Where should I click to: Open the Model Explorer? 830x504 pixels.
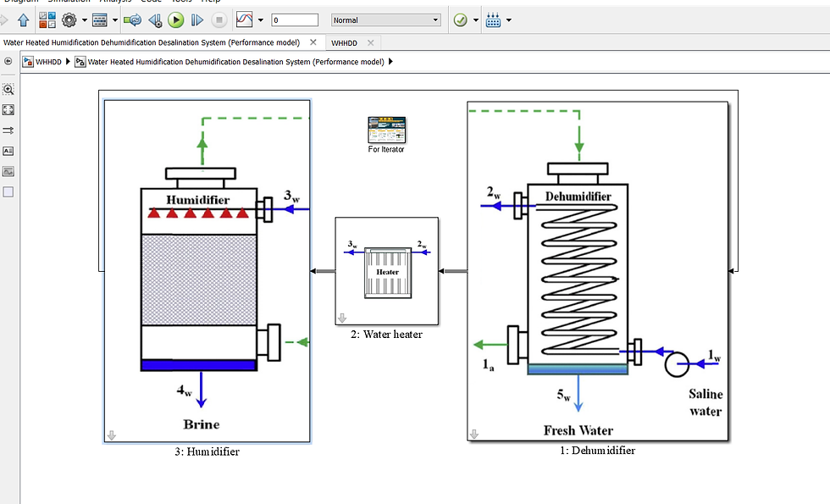tap(100, 20)
